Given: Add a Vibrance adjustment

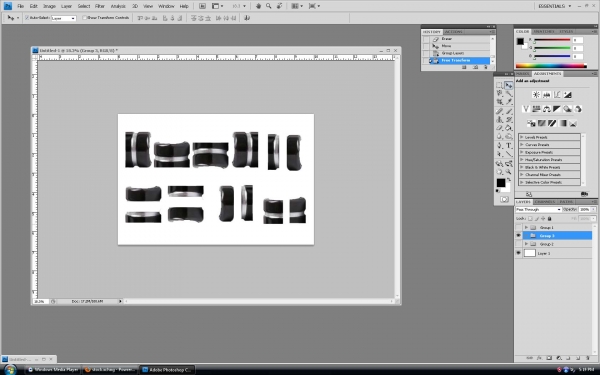Looking at the screenshot, I should (526, 109).
